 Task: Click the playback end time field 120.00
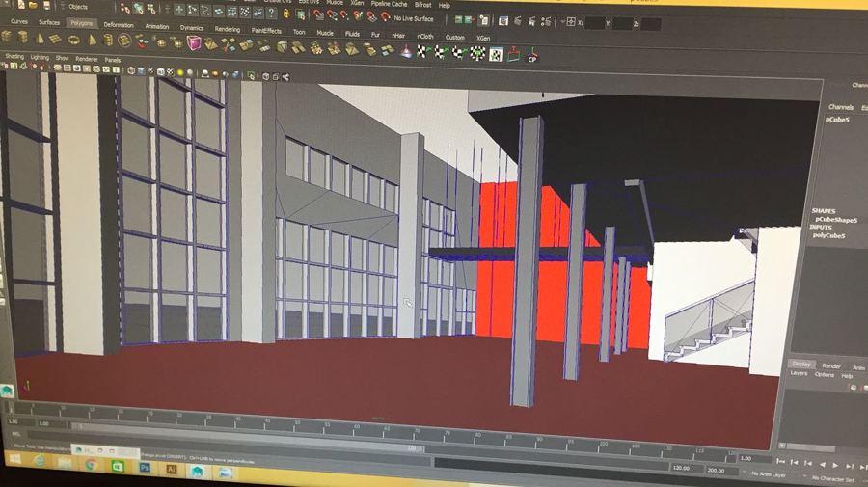(688, 468)
